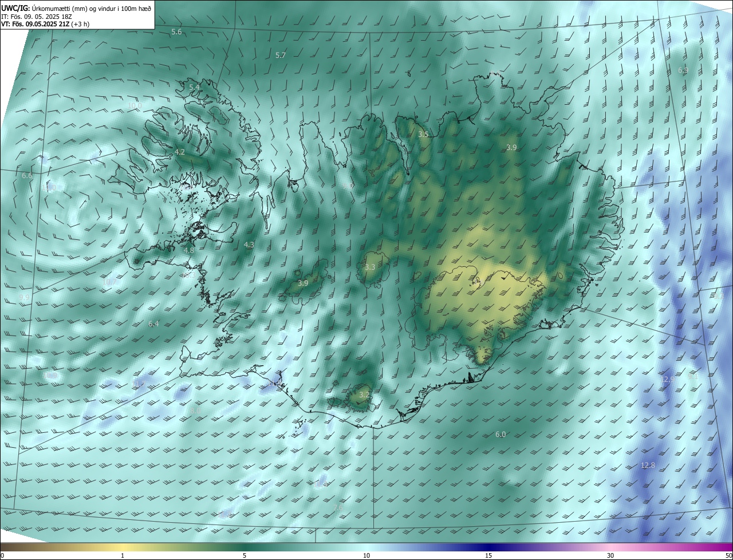Screen dimensions: 733x560
Task: Click the 10.0 value label on the map
Action: point(135,106)
